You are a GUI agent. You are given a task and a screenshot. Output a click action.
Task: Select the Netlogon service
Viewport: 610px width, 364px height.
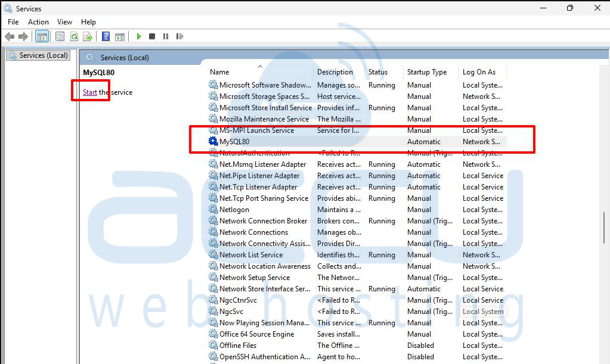pos(234,210)
